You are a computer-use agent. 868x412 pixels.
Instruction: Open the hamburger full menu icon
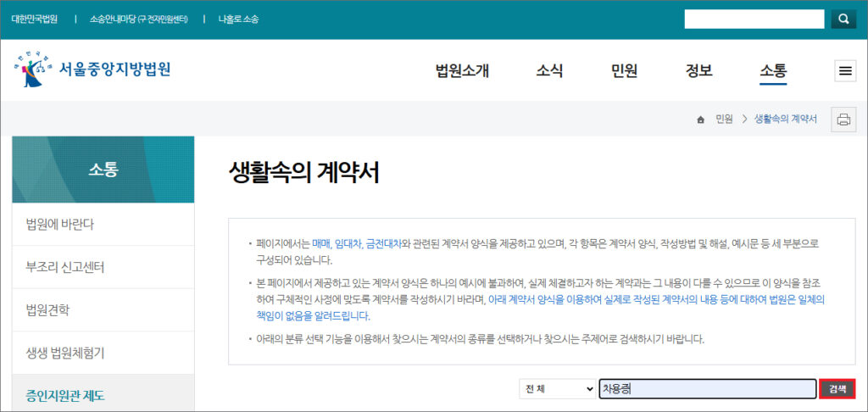coord(845,71)
